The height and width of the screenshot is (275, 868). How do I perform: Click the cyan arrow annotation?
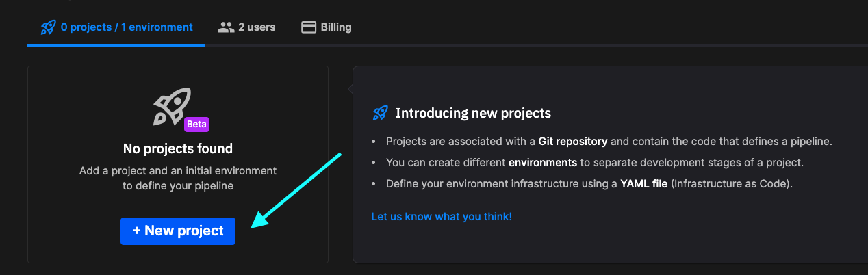tap(296, 190)
